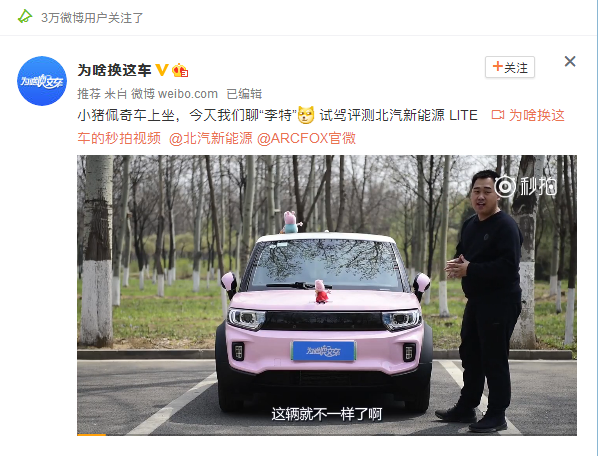
Task: Open the 为啥换这车 username link
Action: 114,70
